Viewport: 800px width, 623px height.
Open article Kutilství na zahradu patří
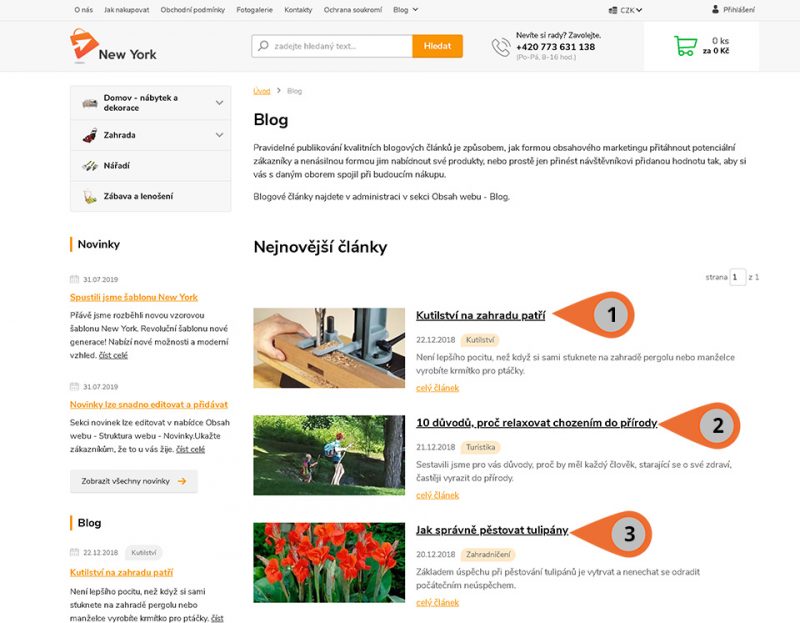[481, 315]
